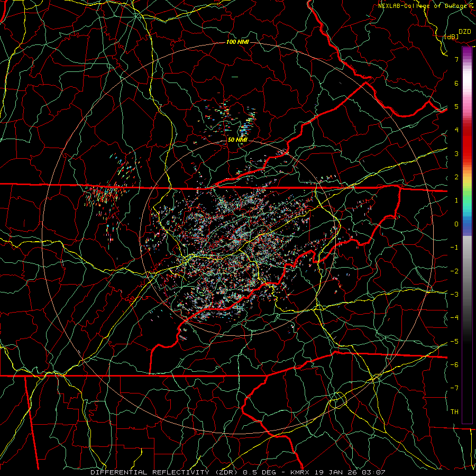The image size is (476, 476).
Task: Click the legend value "-1"
Action: (454, 248)
